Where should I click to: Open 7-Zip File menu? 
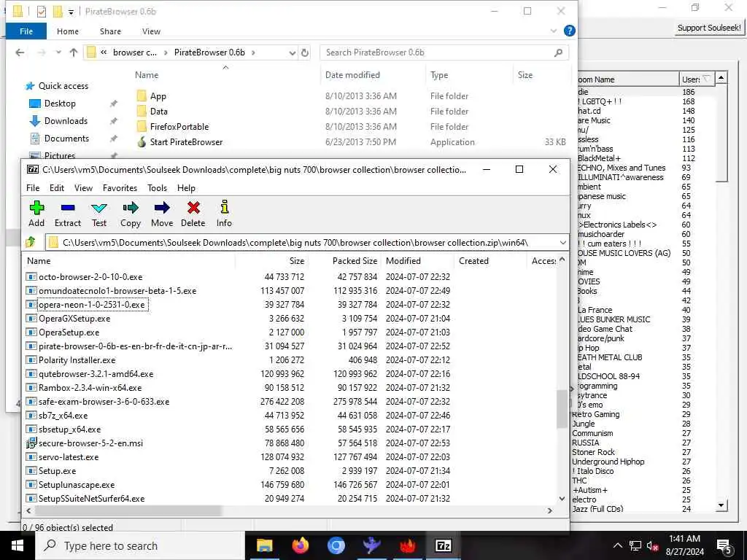tap(33, 188)
